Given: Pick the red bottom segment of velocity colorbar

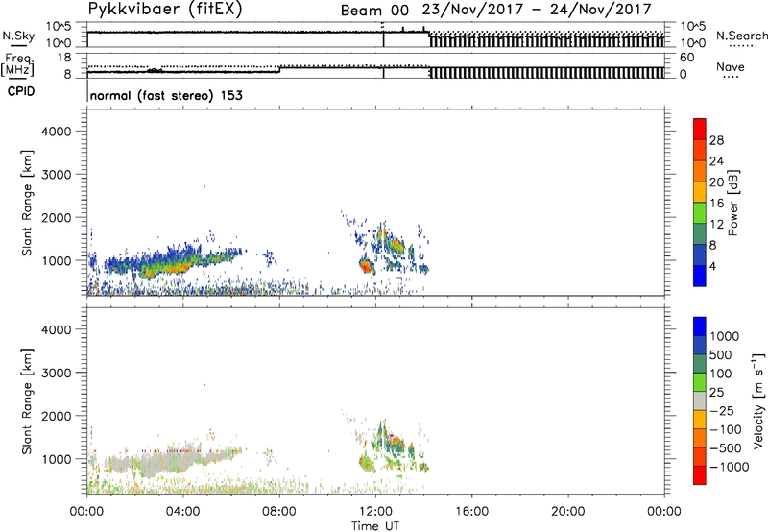Looking at the screenshot, I should tap(700, 475).
